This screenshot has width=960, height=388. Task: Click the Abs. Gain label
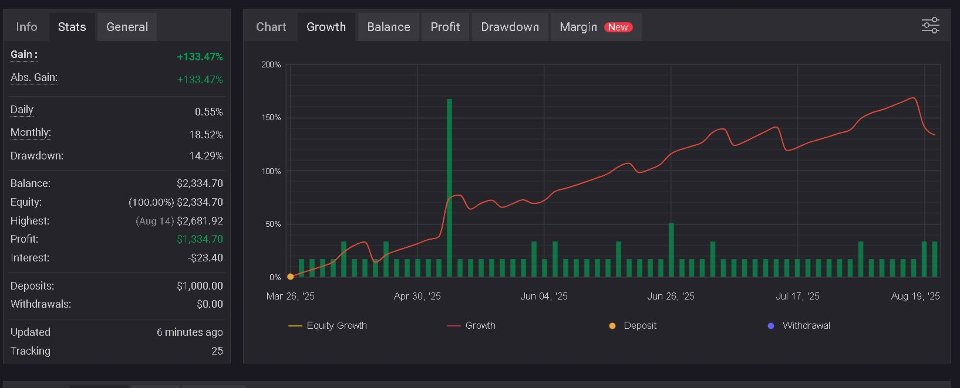click(34, 78)
